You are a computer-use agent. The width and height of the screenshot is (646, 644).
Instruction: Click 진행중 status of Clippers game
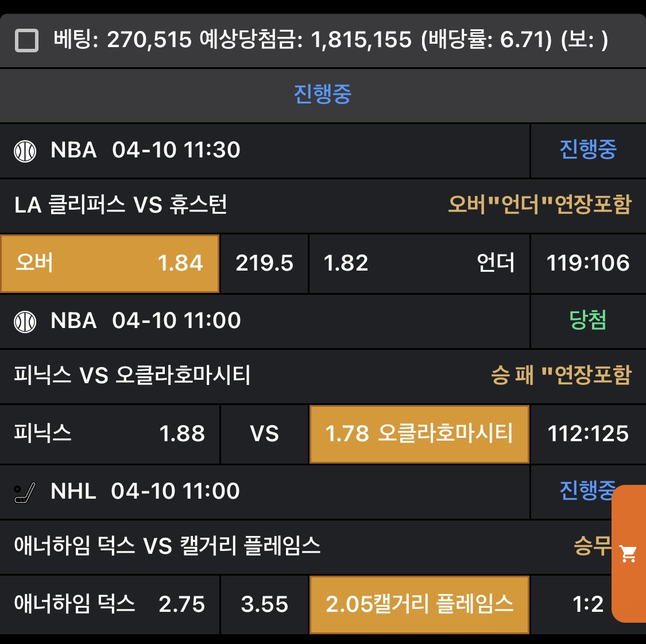click(x=587, y=150)
